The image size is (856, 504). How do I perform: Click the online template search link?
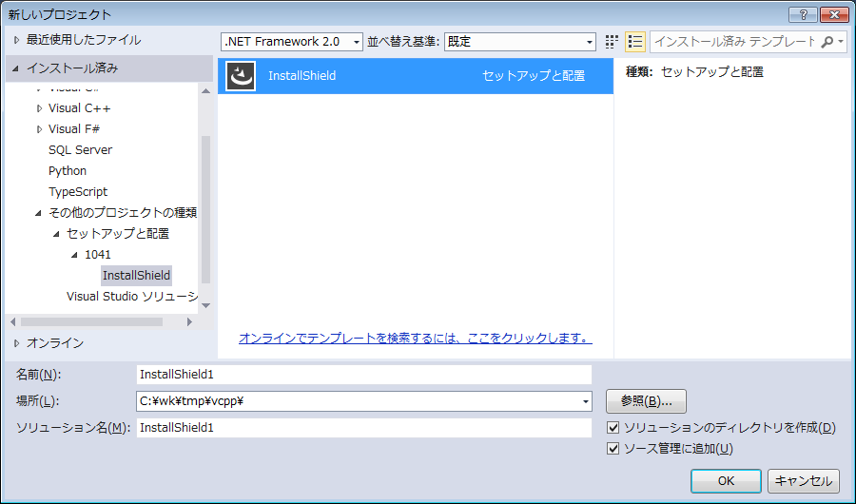pyautogui.click(x=416, y=339)
